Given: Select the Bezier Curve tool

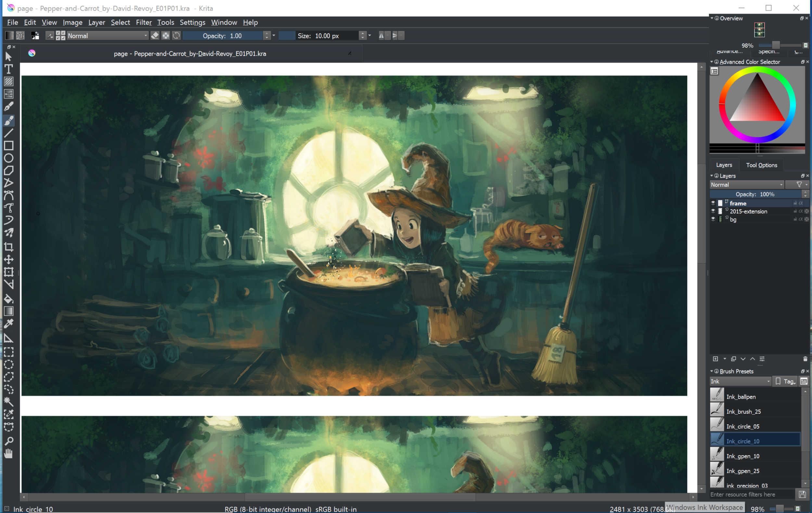Looking at the screenshot, I should [9, 196].
